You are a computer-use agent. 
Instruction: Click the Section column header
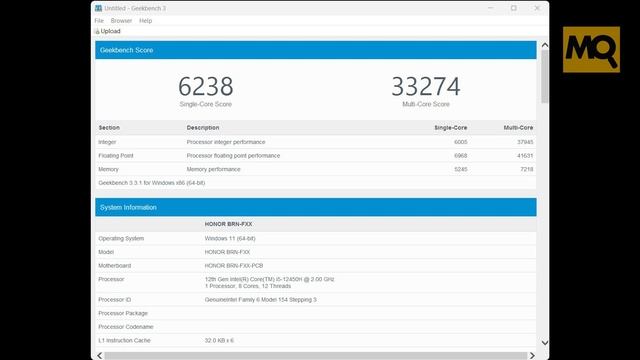point(109,128)
